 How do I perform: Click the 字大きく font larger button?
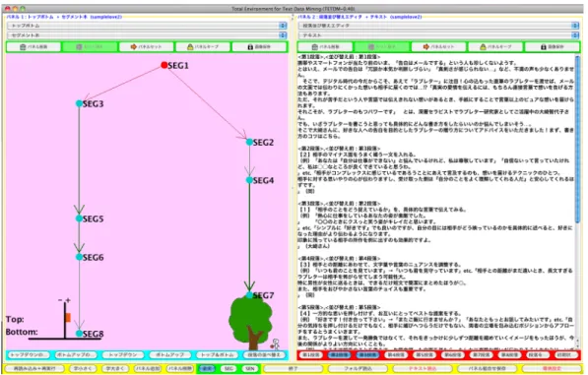point(115,369)
